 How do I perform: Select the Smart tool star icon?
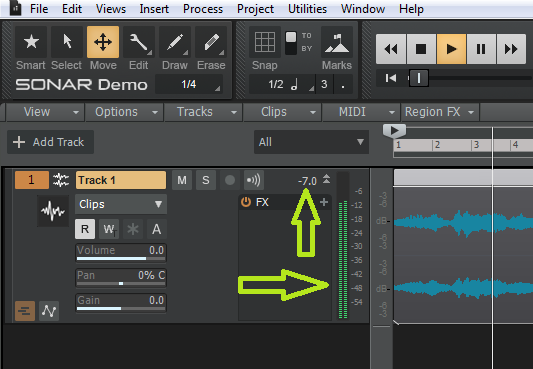coord(31,42)
